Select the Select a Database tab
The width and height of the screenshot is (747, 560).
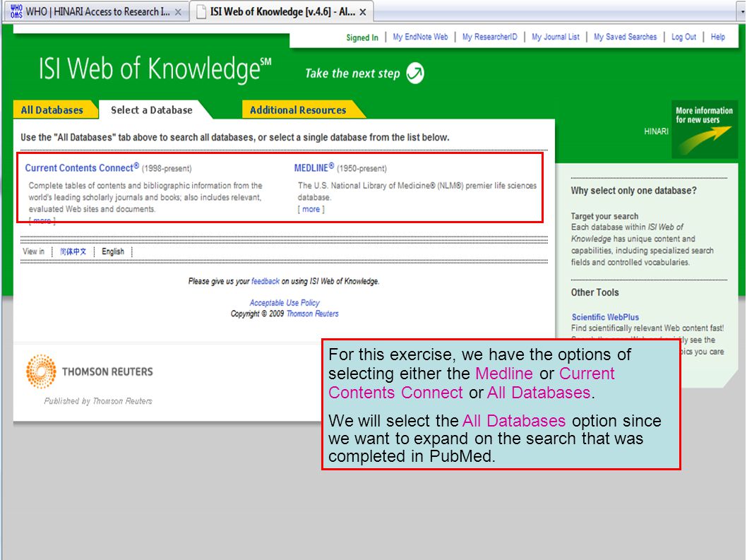[152, 110]
